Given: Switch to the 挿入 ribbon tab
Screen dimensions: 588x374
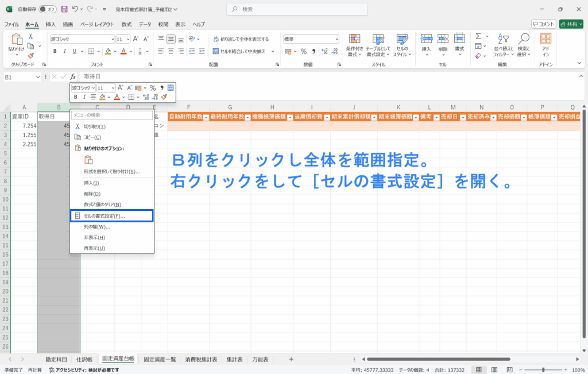Looking at the screenshot, I should coord(51,24).
